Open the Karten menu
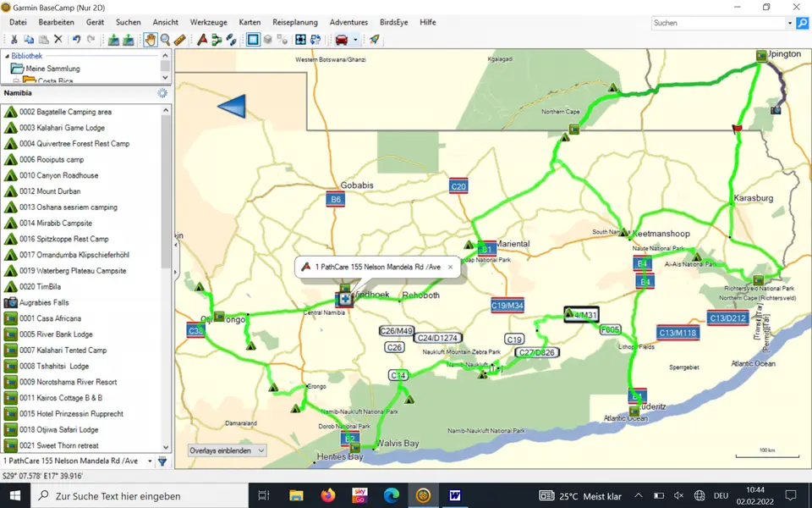 click(250, 22)
